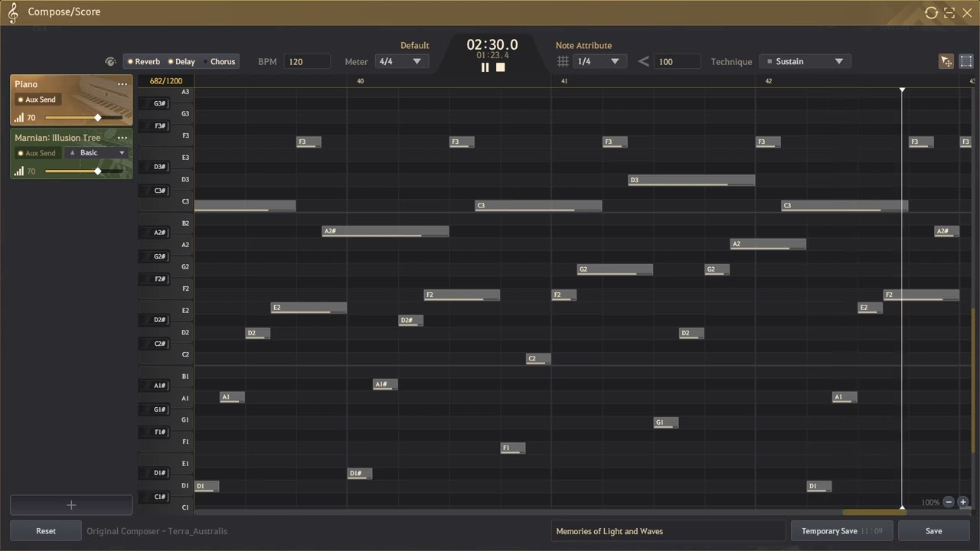Click the refresh icon in the title bar
The height and width of the screenshot is (551, 980).
931,12
